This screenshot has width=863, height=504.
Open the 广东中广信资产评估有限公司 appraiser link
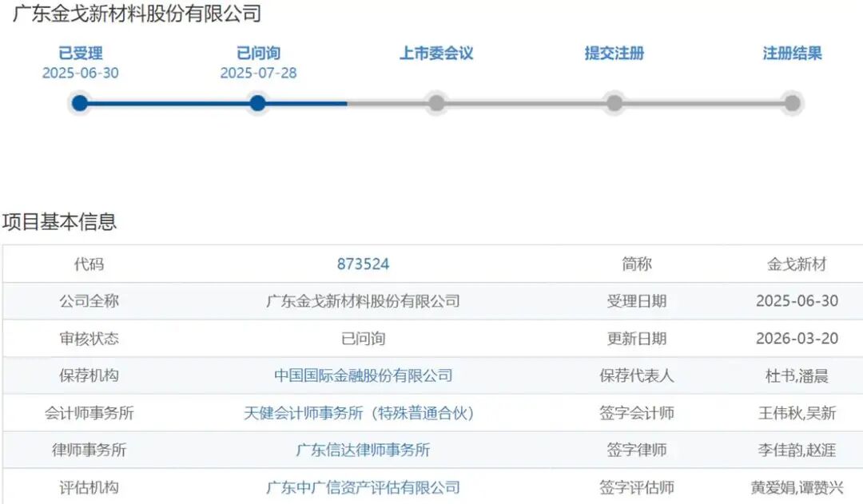[x=363, y=487]
